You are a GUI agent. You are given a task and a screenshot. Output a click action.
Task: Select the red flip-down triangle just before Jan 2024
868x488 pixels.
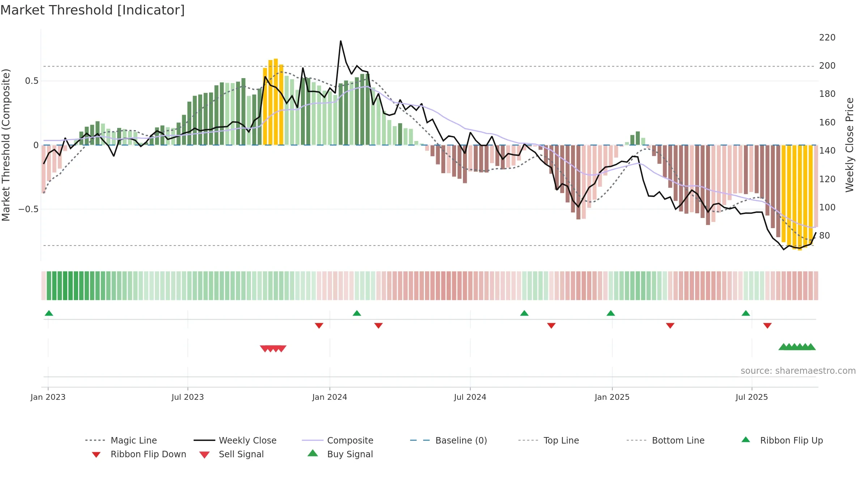tap(319, 326)
